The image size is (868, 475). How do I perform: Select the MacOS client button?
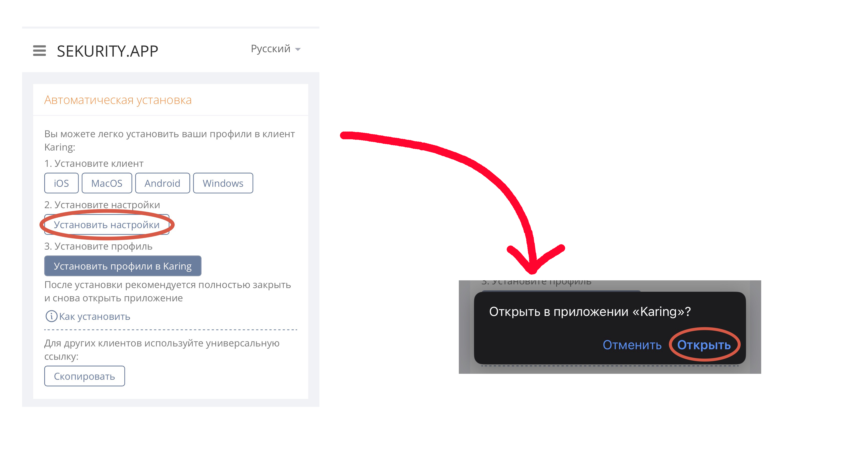pos(107,183)
